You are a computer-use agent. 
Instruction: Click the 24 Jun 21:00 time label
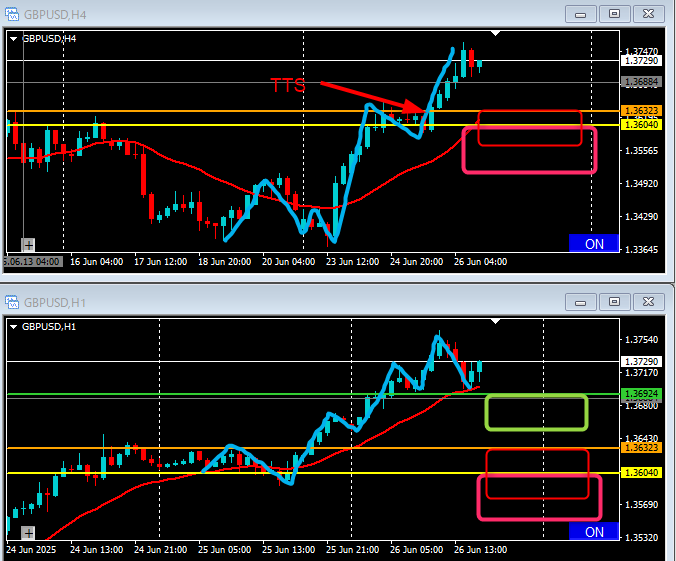pos(160,550)
